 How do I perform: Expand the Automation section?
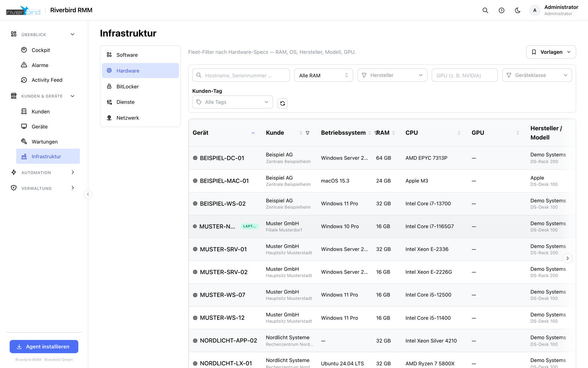tap(43, 173)
